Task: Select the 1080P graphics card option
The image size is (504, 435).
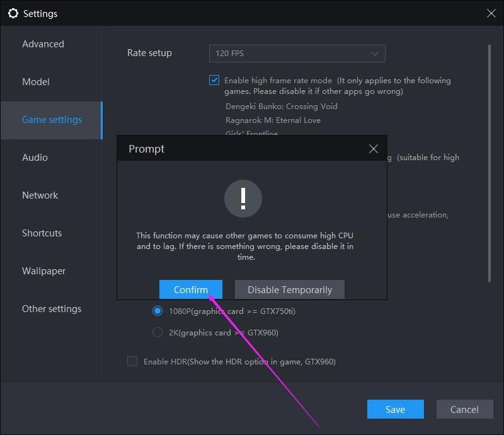Action: pyautogui.click(x=157, y=311)
